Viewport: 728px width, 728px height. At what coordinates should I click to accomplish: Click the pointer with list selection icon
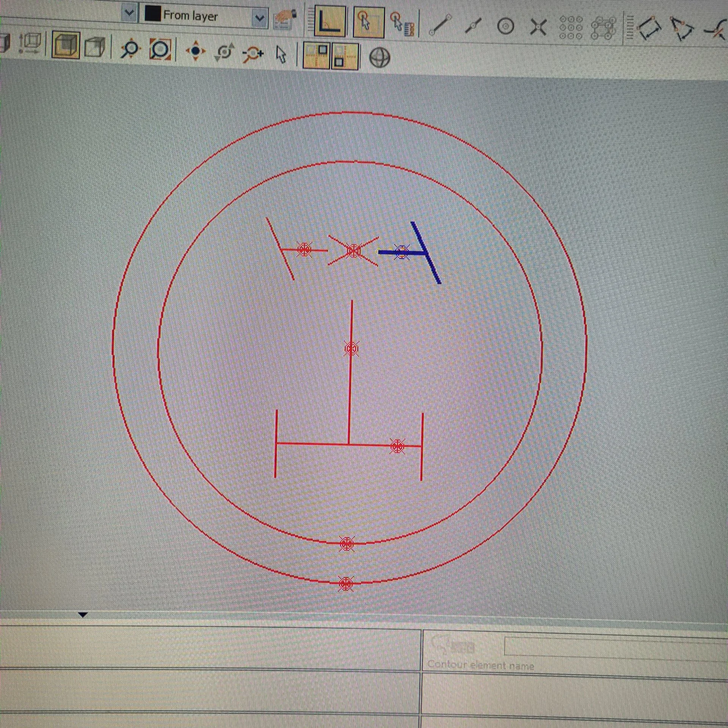click(402, 24)
